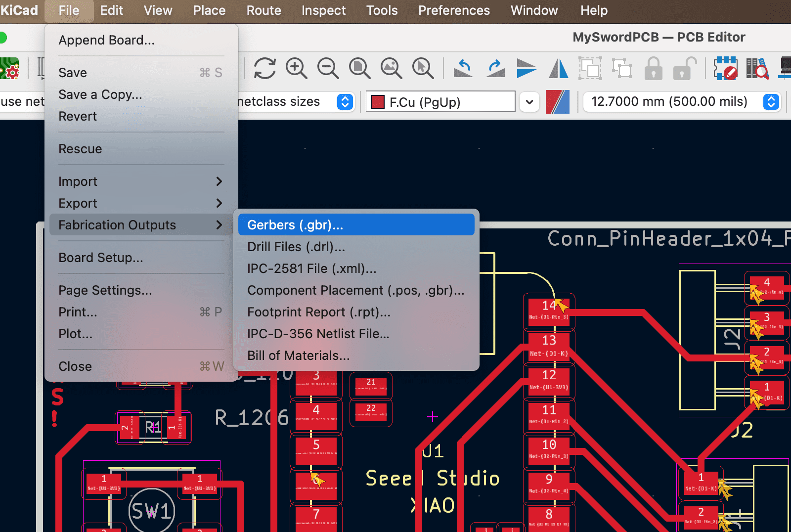The image size is (791, 532).
Task: Click the KiCad application menu
Action: pos(19,10)
